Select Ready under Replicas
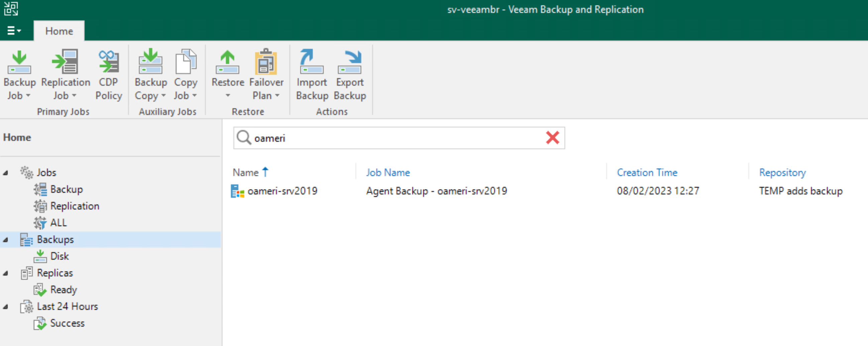This screenshot has width=868, height=346. pos(64,290)
